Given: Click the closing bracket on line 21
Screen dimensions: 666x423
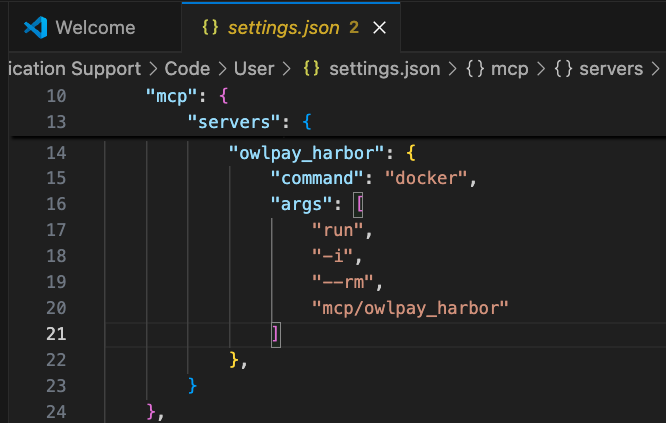Looking at the screenshot, I should point(276,335).
